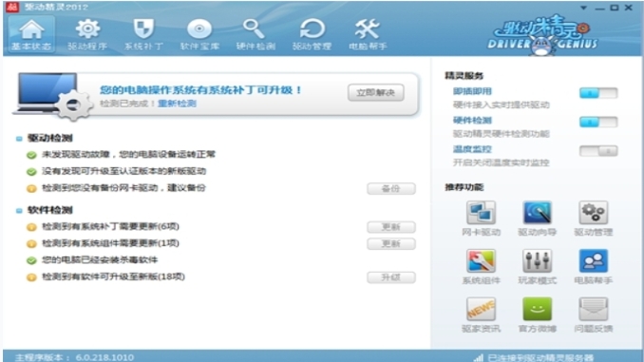This screenshot has width=644, height=362.
Task: Click the version 6.0.218.1010 in status bar
Action: pos(104,357)
